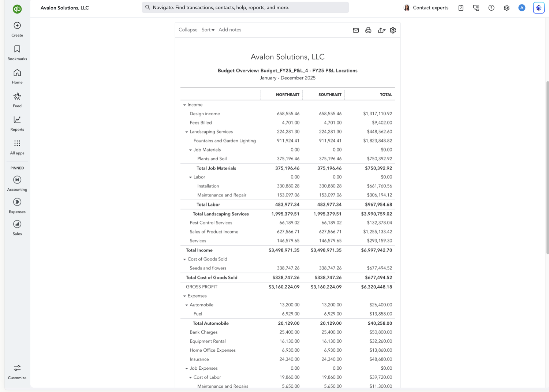Click Bank Charges row label

203,332
